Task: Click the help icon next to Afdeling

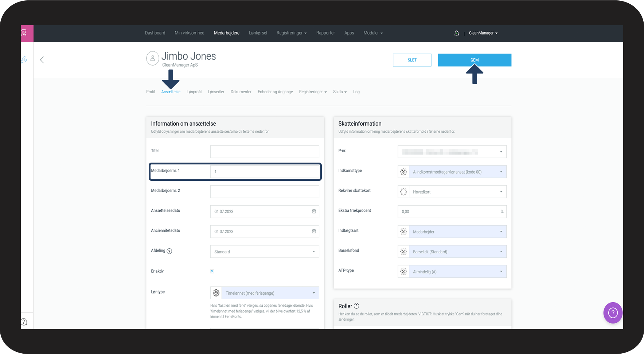Action: click(x=169, y=251)
